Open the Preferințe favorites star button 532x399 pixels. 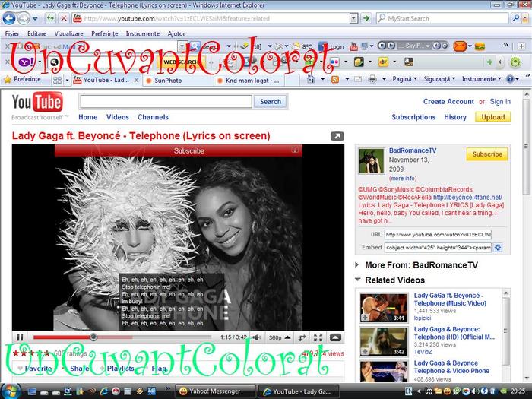[x=22, y=79]
